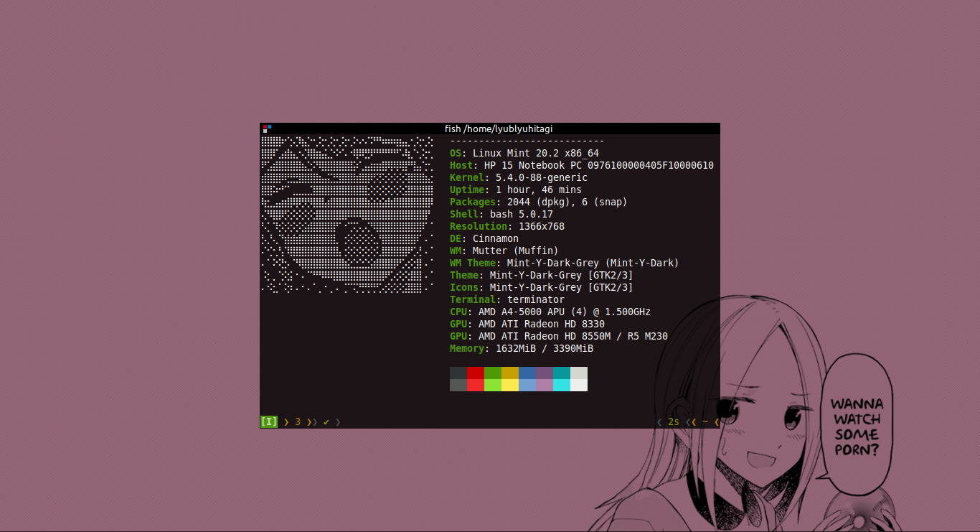This screenshot has width=980, height=532.
Task: Click the 'OS: Linux Mint 20.2 x86_64' line
Action: tap(524, 153)
